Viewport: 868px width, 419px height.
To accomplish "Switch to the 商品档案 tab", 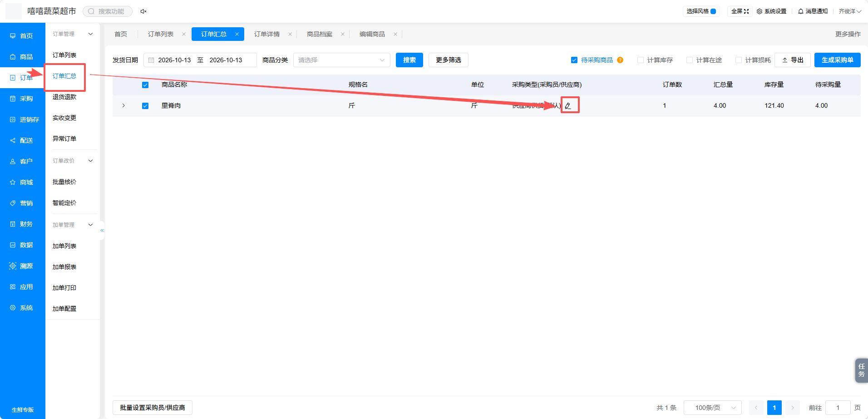I will click(320, 34).
